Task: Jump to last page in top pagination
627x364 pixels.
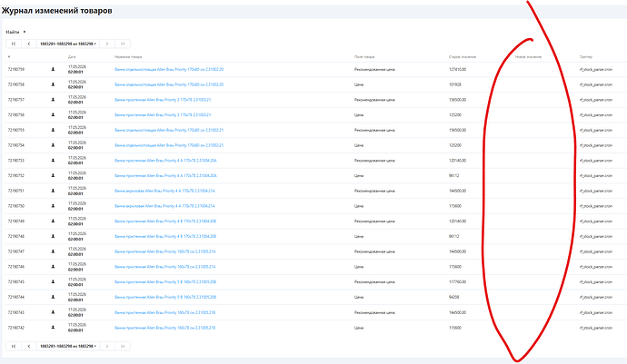Action: 123,44
